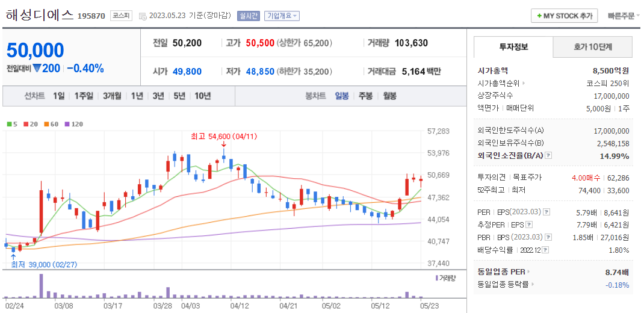Add stock with MY STOCK 추가 button

pos(565,16)
